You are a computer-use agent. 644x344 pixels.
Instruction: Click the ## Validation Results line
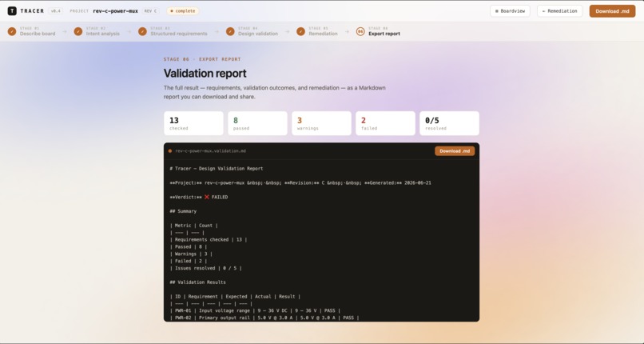point(197,282)
